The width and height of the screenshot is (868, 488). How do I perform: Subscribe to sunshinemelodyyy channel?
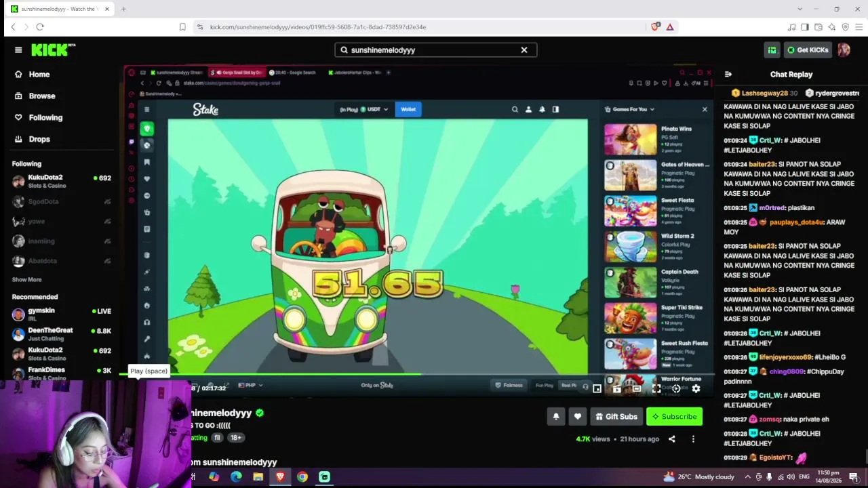(675, 417)
